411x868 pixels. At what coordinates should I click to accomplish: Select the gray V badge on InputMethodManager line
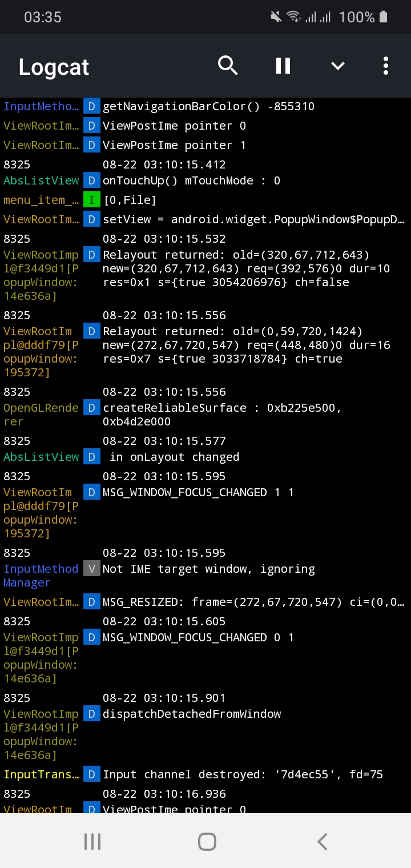(91, 569)
